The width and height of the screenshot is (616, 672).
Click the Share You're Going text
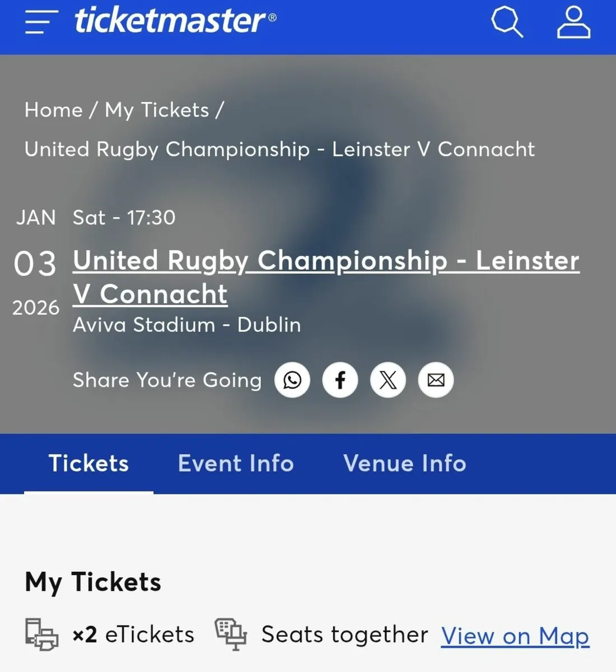tap(166, 380)
